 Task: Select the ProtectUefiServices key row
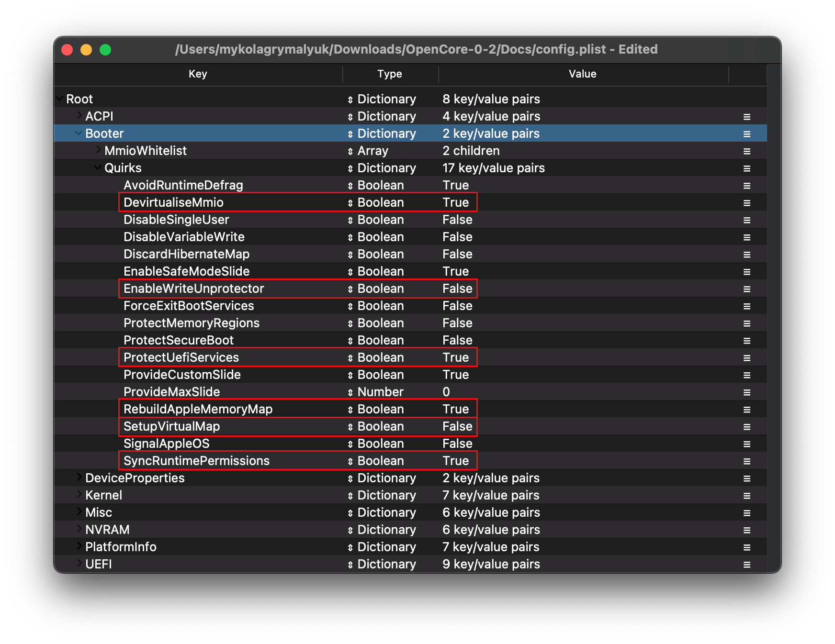(x=181, y=358)
